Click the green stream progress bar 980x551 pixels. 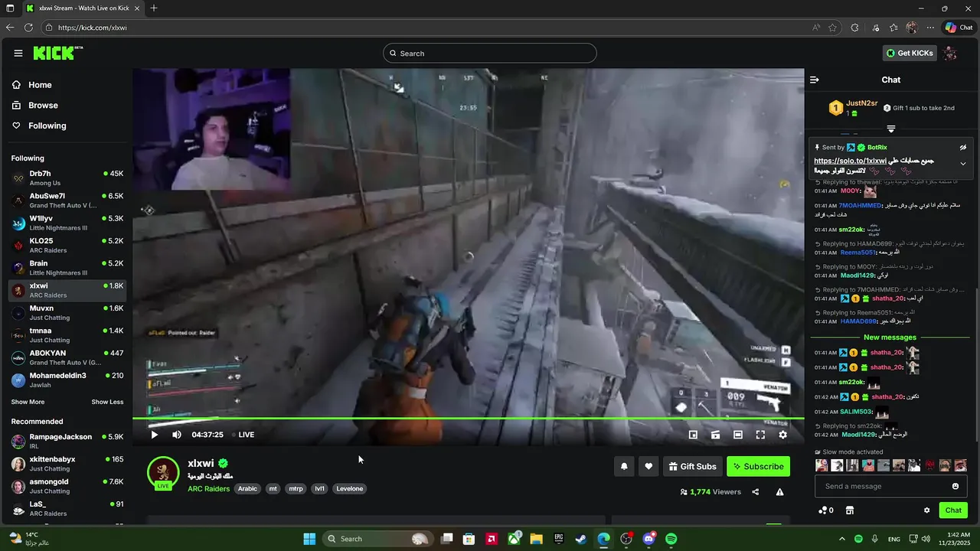point(468,418)
